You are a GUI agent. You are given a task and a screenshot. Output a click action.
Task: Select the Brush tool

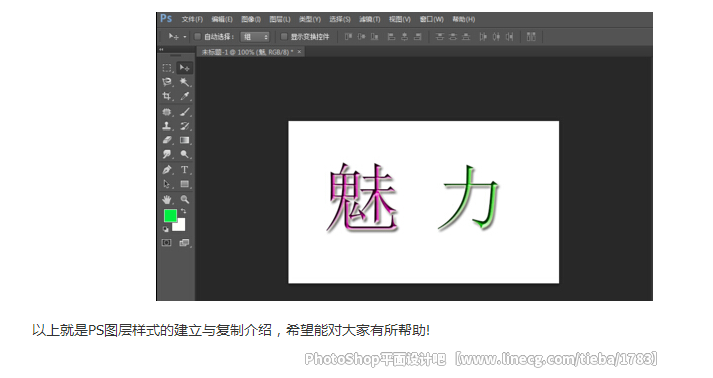(184, 112)
